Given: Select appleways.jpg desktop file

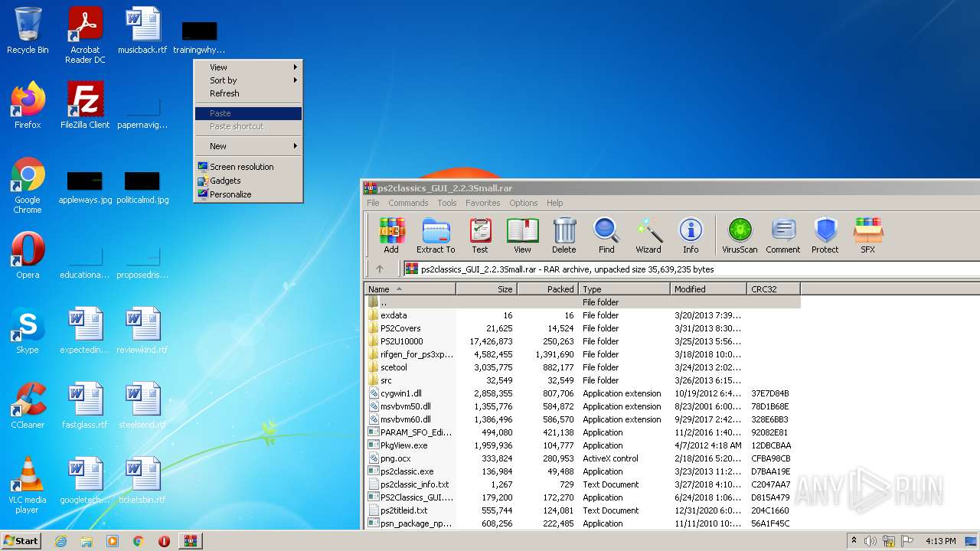Looking at the screenshot, I should [x=85, y=187].
